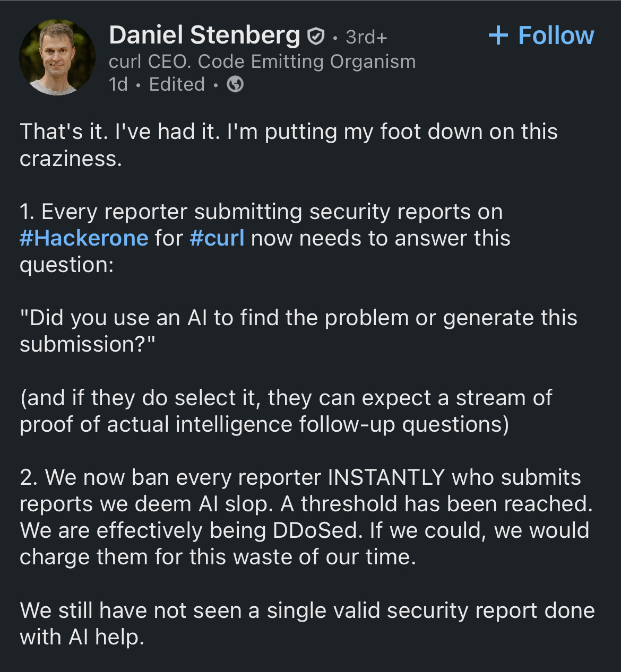Open Daniel Stenberg's profile photo
Screen dimensions: 621x672
pos(57,57)
